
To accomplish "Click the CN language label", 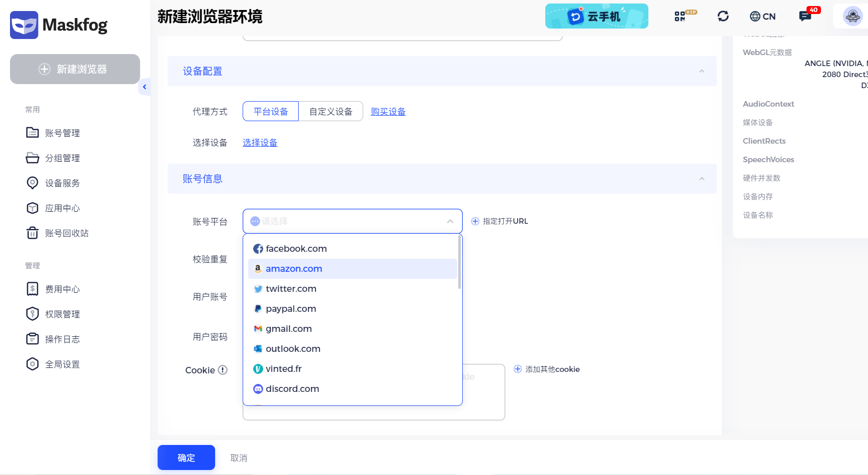I will click(x=769, y=17).
